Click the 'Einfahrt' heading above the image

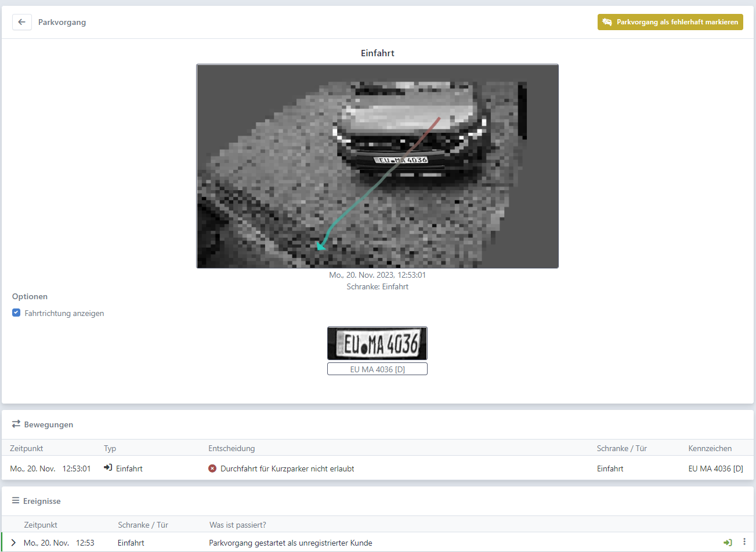(x=377, y=53)
